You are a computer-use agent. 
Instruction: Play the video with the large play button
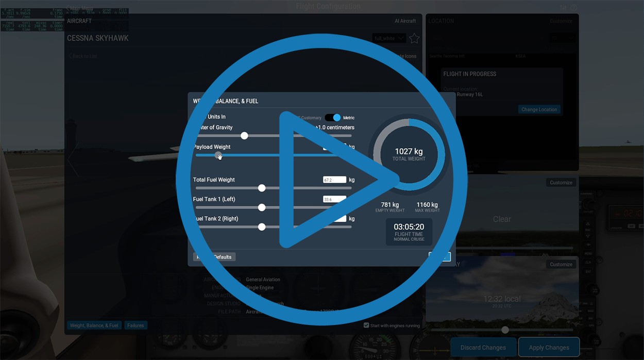[321, 179]
